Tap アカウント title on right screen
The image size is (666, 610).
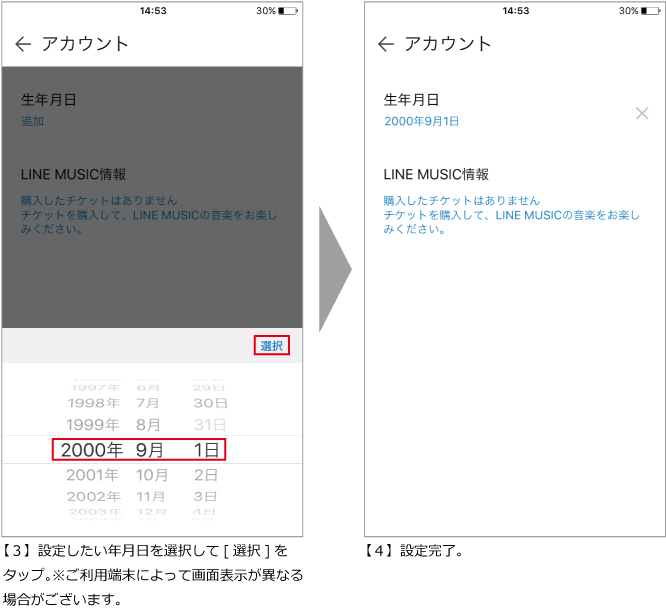448,44
